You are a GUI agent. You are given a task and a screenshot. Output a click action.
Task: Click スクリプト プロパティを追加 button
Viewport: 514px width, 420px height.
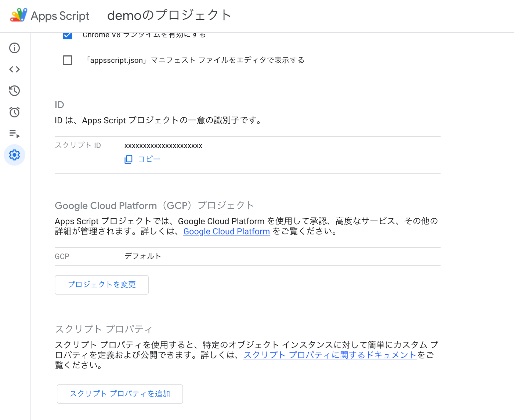point(120,394)
